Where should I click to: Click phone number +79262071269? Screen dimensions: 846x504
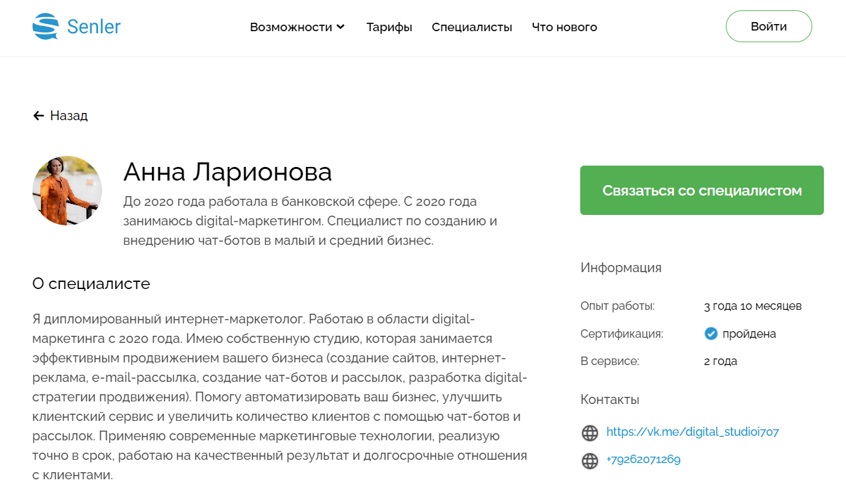[x=643, y=460]
